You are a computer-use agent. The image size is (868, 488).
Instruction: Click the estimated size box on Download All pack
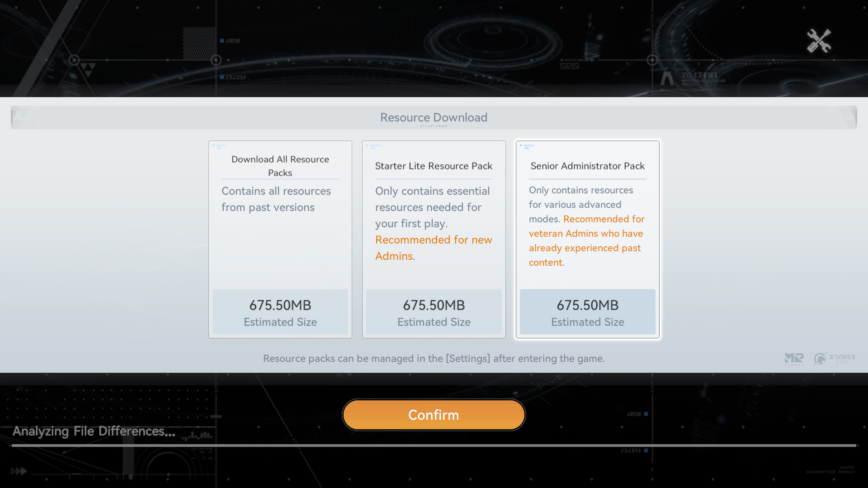pyautogui.click(x=280, y=312)
